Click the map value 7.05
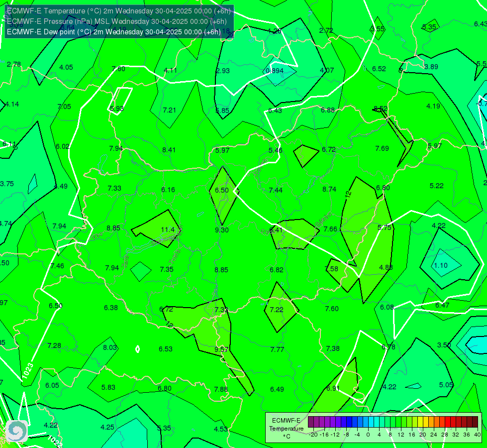 pos(64,107)
